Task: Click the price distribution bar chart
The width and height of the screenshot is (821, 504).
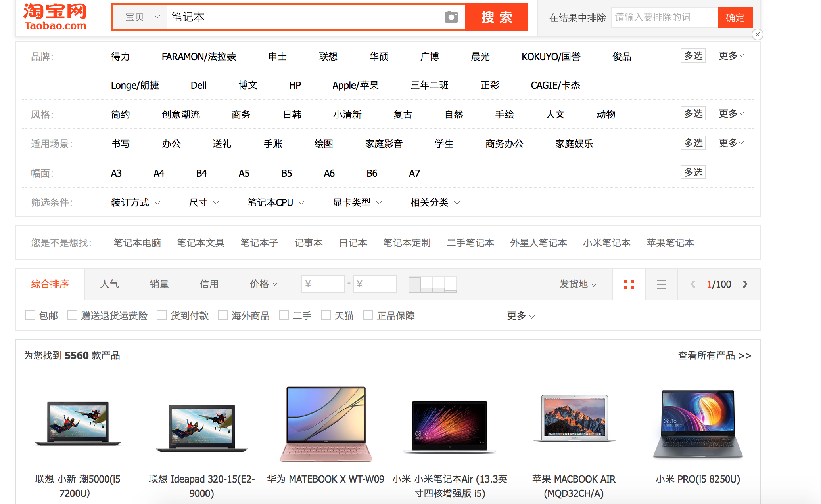Action: [432, 284]
